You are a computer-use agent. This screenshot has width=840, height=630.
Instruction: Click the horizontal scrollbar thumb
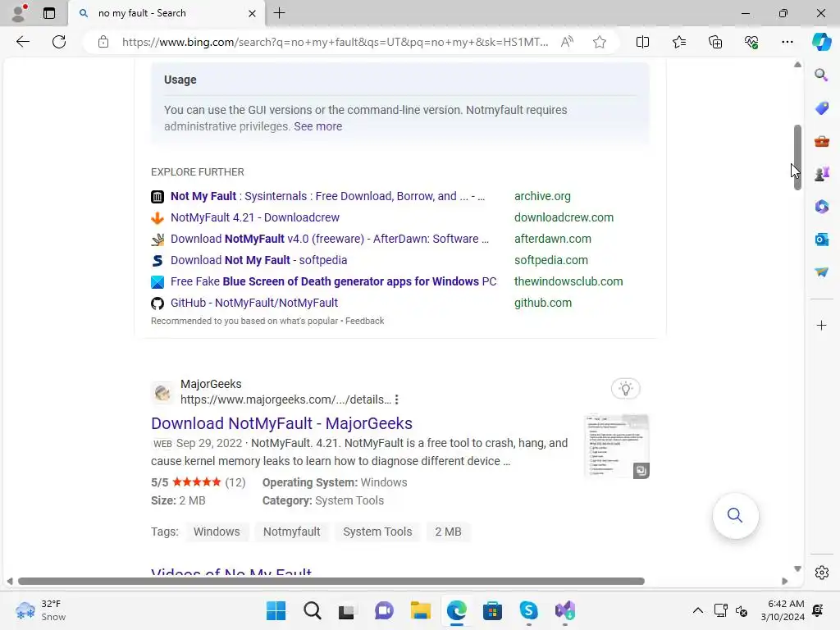pos(331,582)
